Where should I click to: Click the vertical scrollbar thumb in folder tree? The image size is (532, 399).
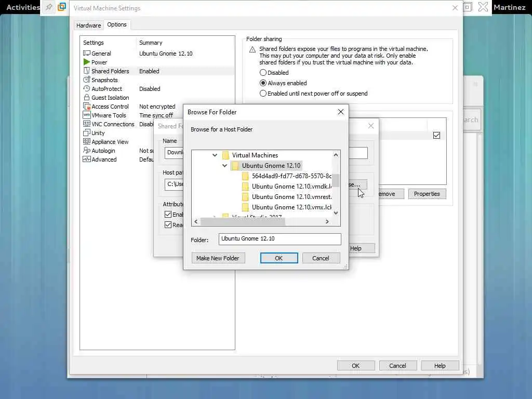point(336,180)
